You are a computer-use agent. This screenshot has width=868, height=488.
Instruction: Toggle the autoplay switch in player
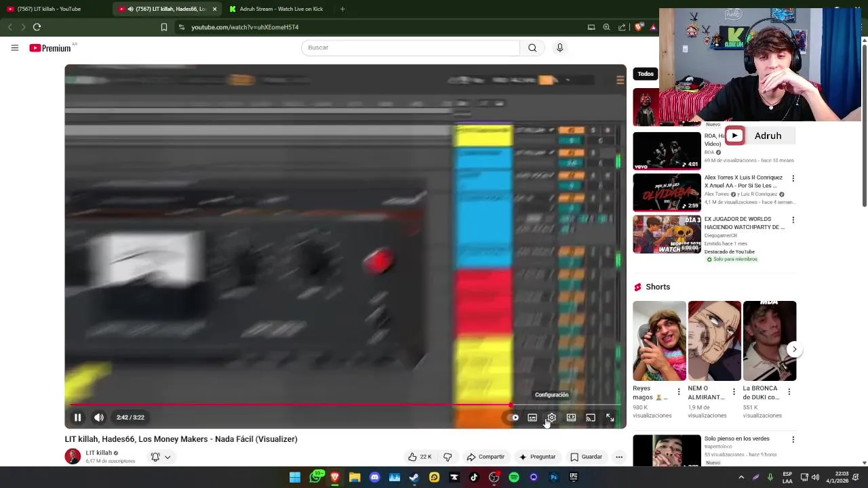[513, 418]
